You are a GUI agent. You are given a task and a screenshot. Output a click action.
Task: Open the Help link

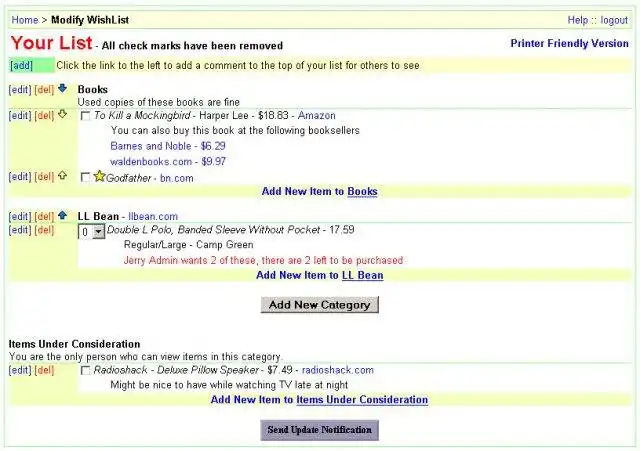click(x=578, y=20)
